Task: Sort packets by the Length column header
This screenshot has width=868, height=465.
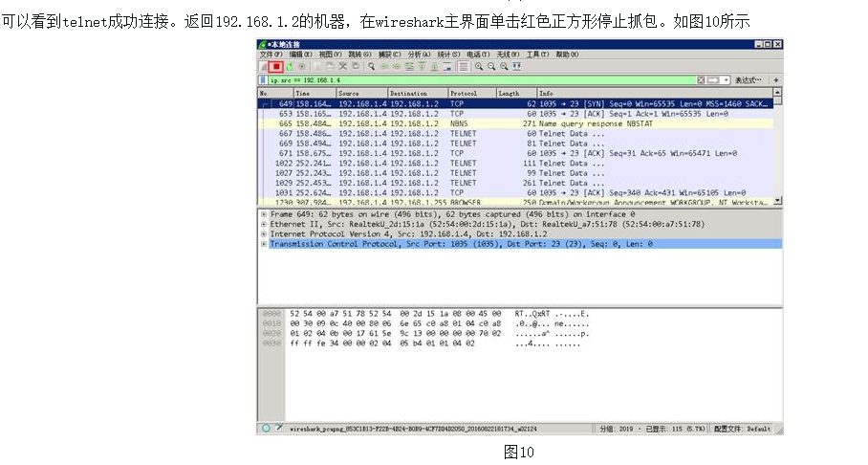Action: [515, 93]
